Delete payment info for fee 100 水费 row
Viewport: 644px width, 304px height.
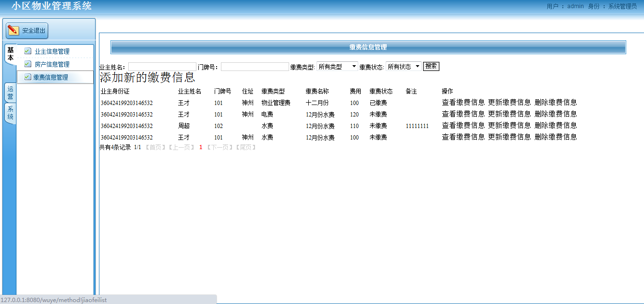tap(556, 137)
